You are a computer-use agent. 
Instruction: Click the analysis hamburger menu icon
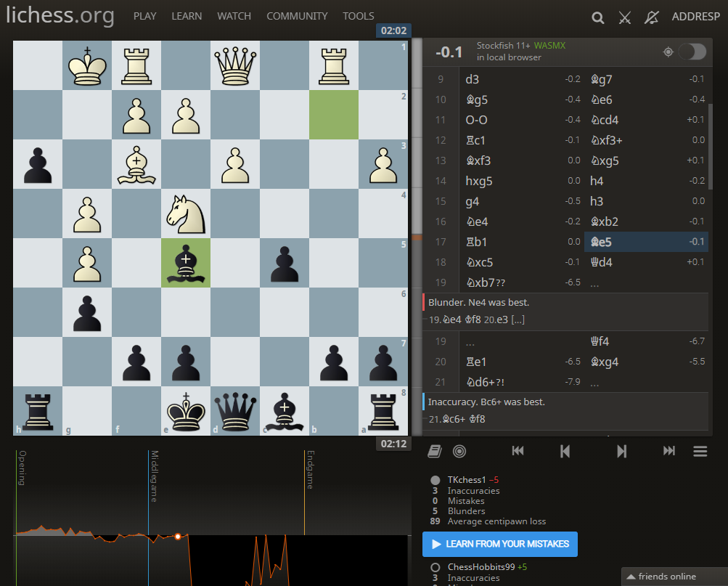pyautogui.click(x=699, y=450)
